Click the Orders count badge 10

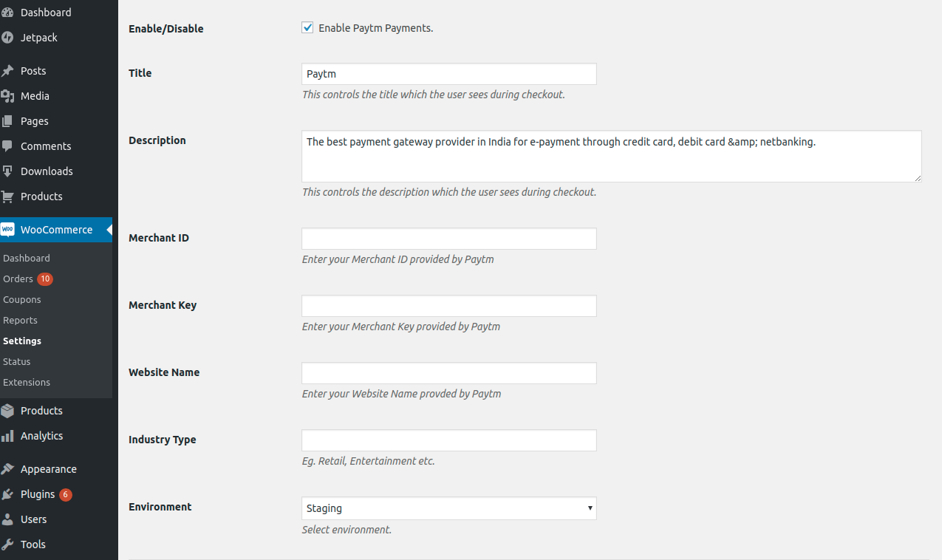coord(45,279)
